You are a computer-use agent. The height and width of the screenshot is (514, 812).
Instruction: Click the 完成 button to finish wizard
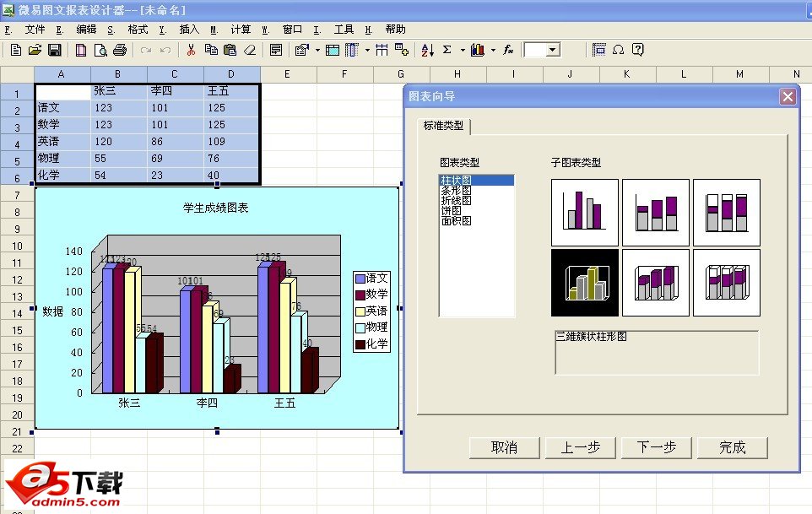point(732,447)
